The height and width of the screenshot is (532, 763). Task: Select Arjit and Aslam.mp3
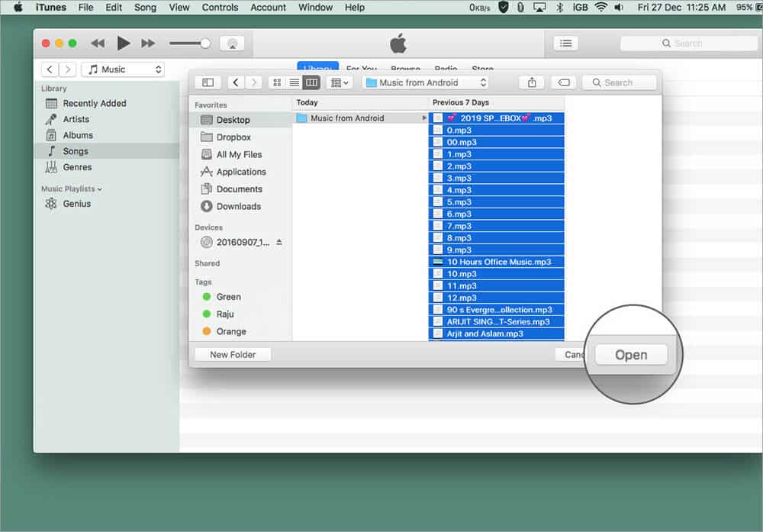pos(497,334)
